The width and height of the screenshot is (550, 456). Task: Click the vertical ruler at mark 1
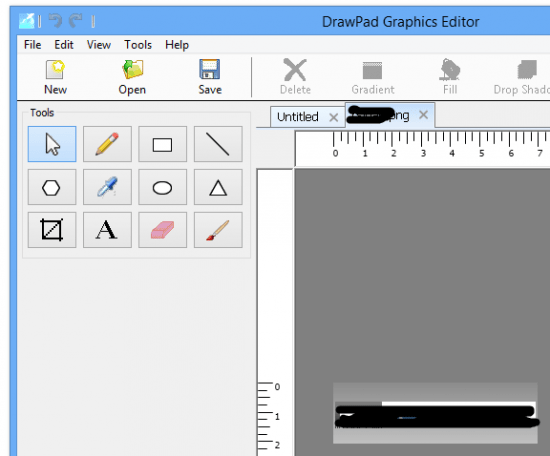[x=277, y=417]
